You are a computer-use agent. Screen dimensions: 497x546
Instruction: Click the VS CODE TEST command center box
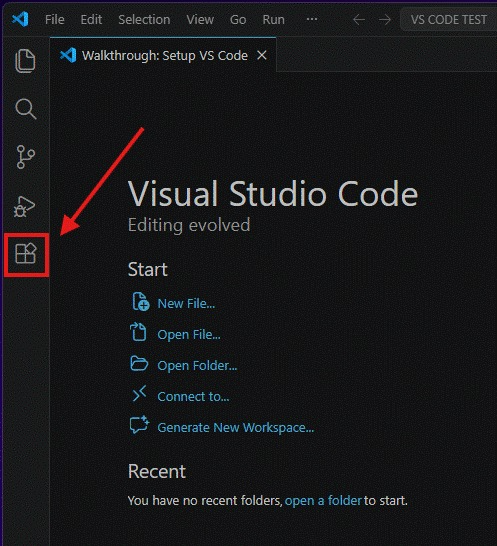pyautogui.click(x=449, y=20)
